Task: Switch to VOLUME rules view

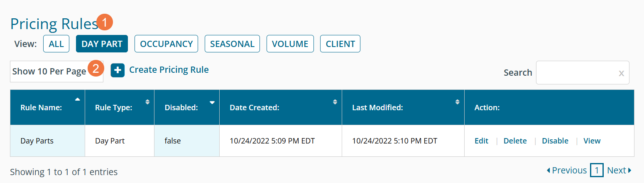Action: pyautogui.click(x=290, y=44)
